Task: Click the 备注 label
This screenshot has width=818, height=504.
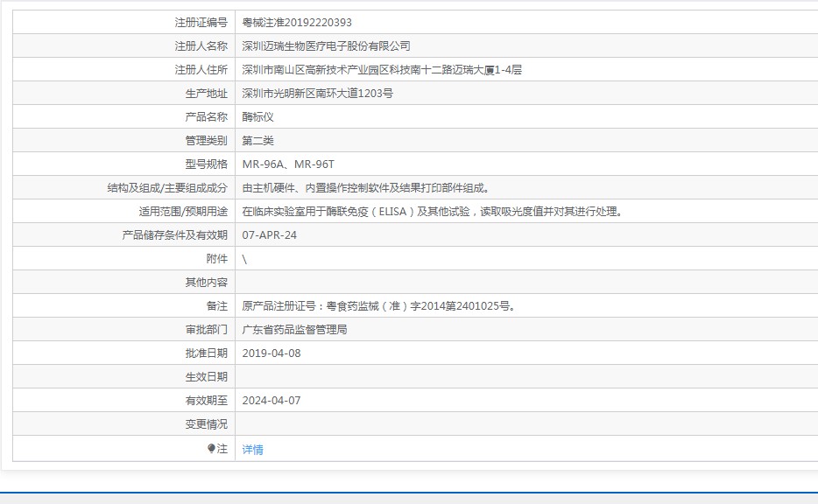Action: click(216, 306)
